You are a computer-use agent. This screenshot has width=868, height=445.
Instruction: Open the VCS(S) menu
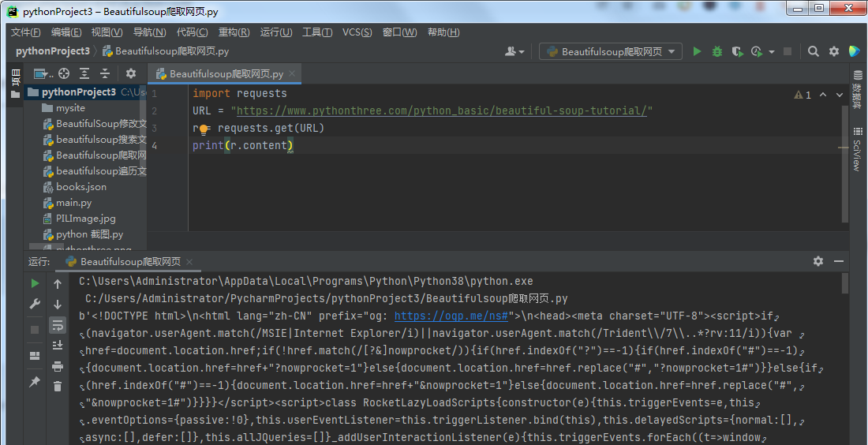pyautogui.click(x=357, y=32)
